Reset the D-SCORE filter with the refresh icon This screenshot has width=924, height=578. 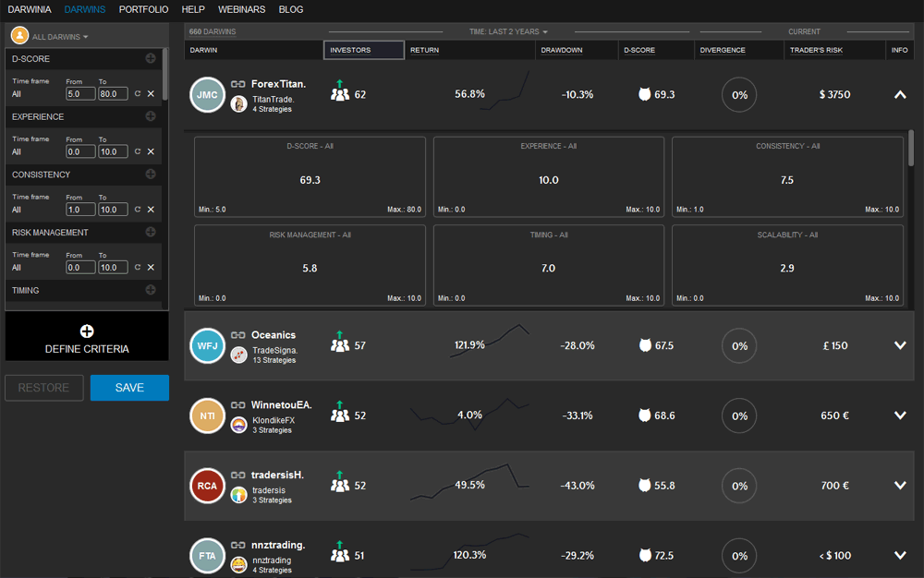(x=138, y=93)
